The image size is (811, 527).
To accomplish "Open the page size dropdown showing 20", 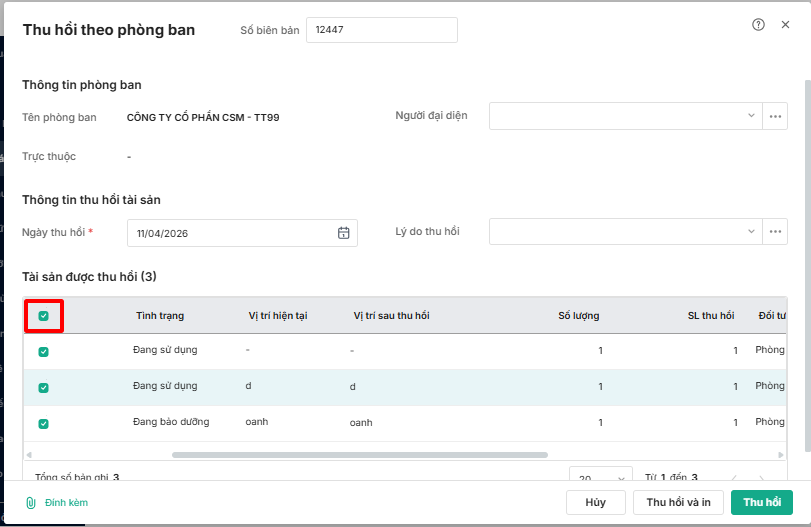I will point(601,478).
